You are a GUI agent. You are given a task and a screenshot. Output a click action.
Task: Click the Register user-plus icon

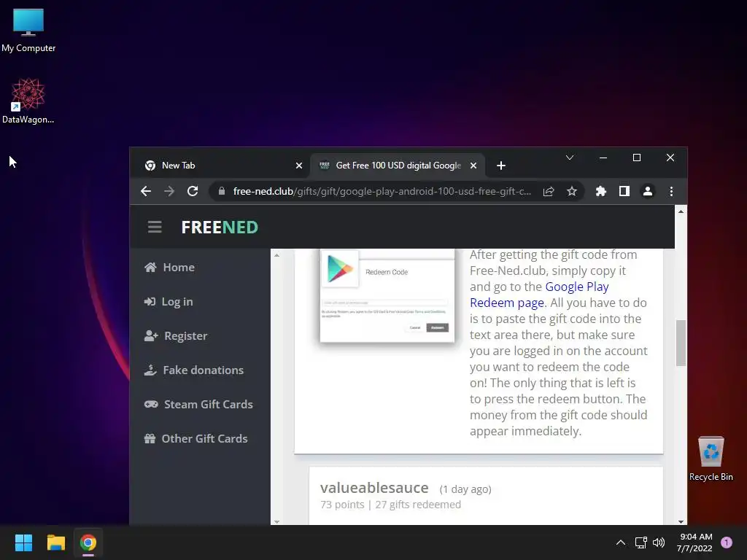click(x=151, y=335)
